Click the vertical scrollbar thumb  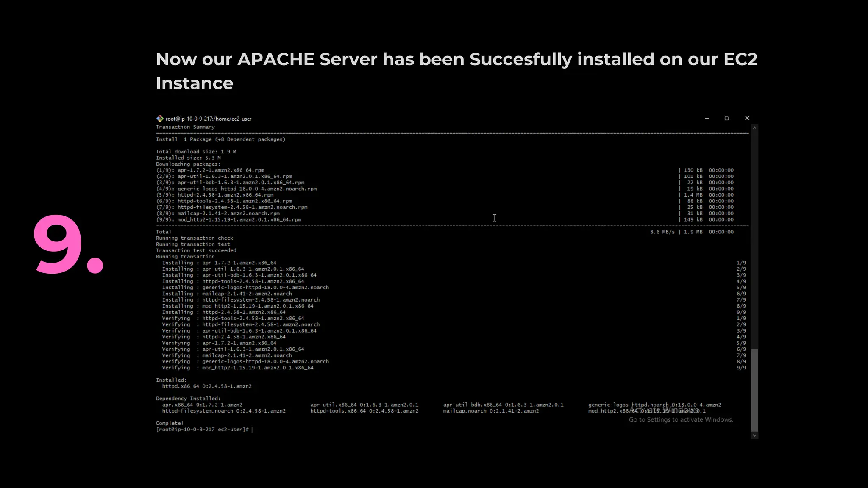coord(754,390)
